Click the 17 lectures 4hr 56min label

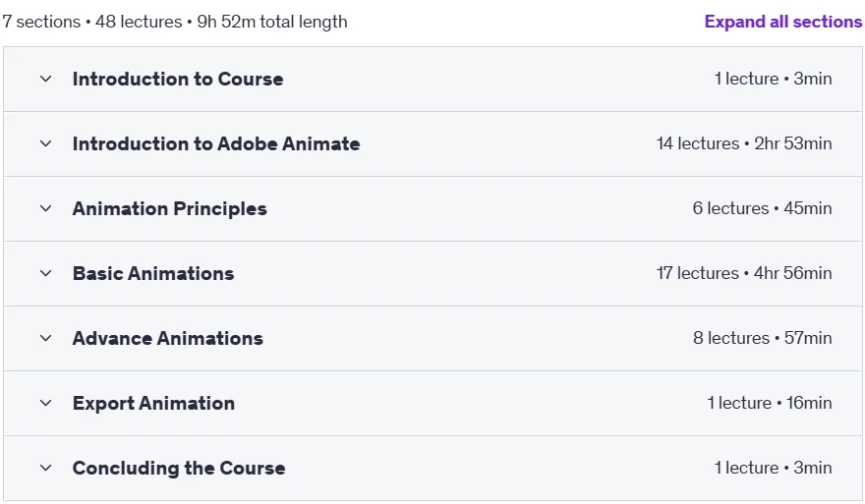pos(744,273)
